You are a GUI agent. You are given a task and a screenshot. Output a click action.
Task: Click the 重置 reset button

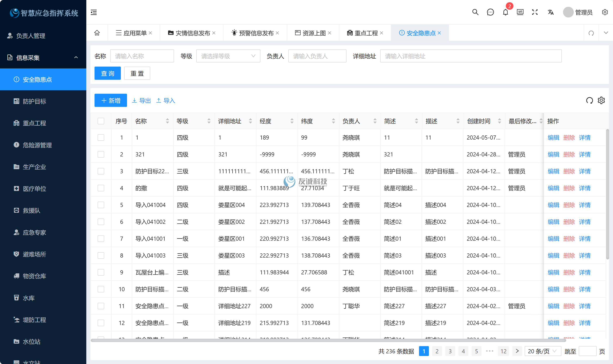[x=137, y=73]
